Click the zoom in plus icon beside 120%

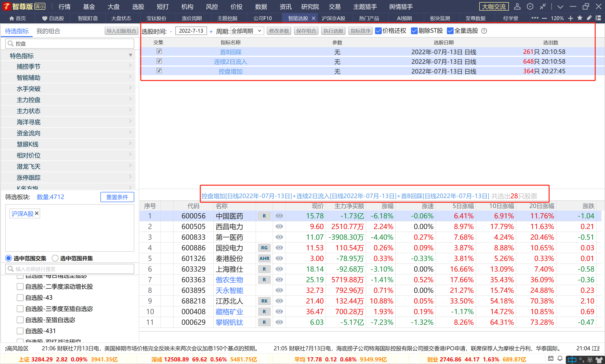tap(571, 18)
